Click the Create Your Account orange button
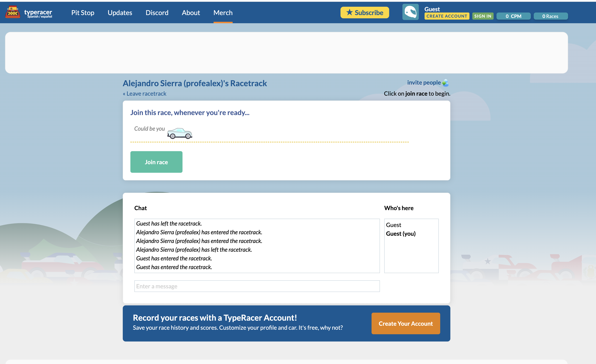 (406, 323)
